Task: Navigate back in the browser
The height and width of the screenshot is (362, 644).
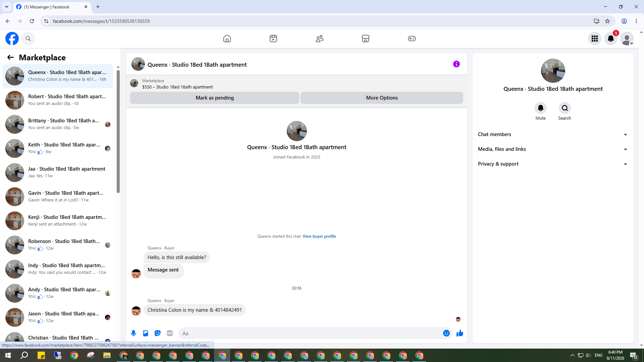Action: tap(8, 21)
